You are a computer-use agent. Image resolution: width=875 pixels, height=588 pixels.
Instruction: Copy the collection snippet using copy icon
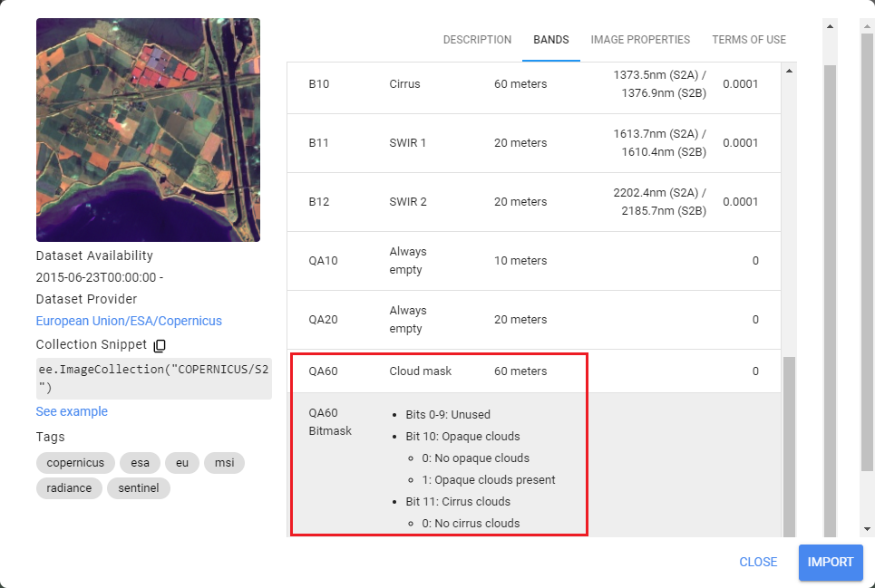(x=160, y=345)
